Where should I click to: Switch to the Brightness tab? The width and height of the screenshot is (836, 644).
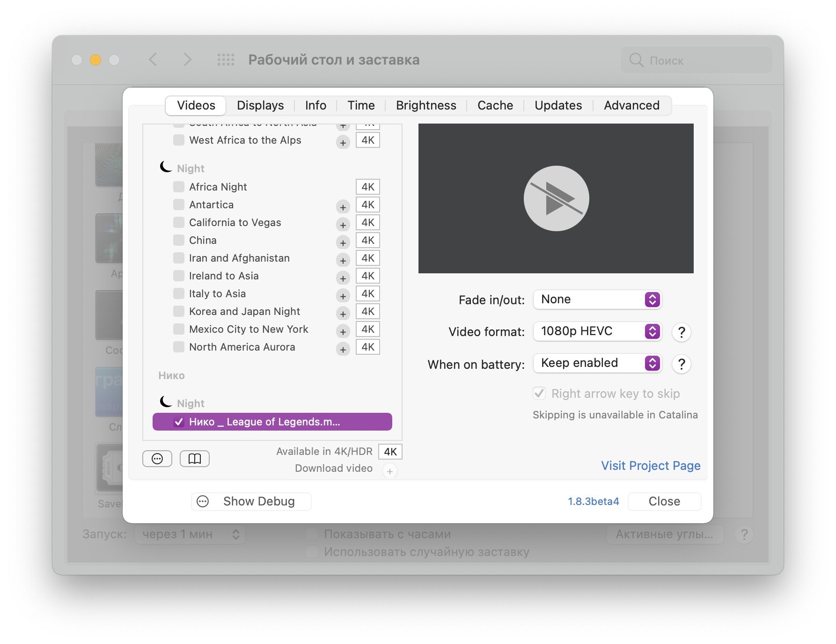tap(425, 105)
